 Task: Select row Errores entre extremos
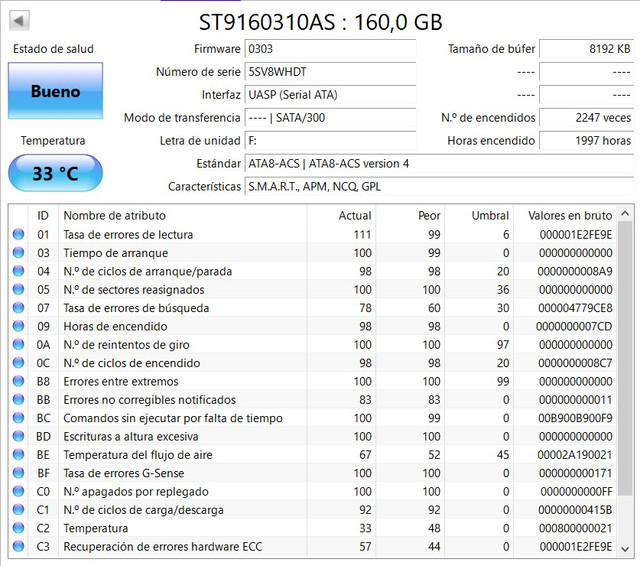(313, 381)
